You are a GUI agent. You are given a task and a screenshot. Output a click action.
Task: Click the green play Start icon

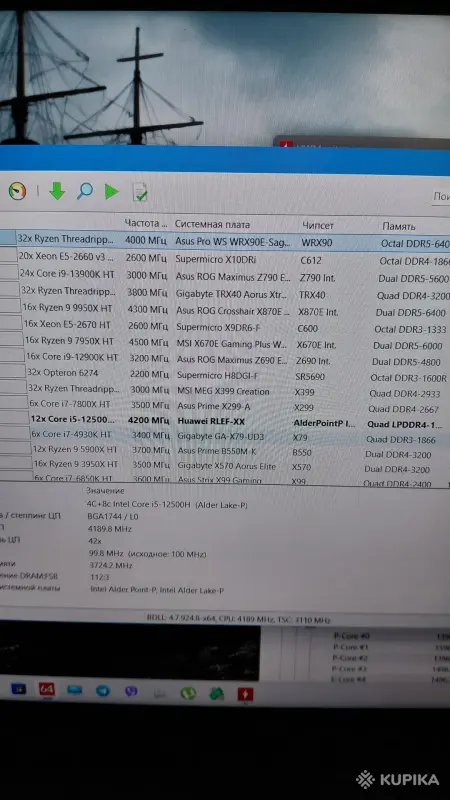[111, 191]
